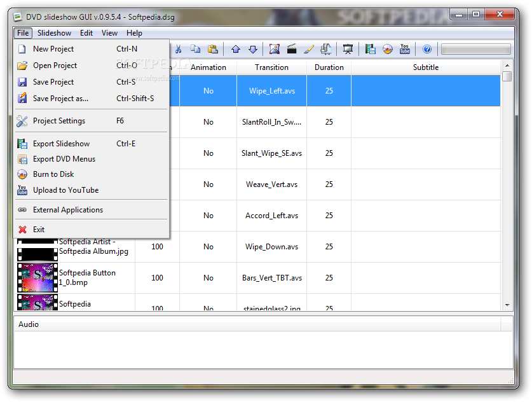Click animation No in Weave_Vert.avs row
Screen dimensions: 532x402
[208, 184]
